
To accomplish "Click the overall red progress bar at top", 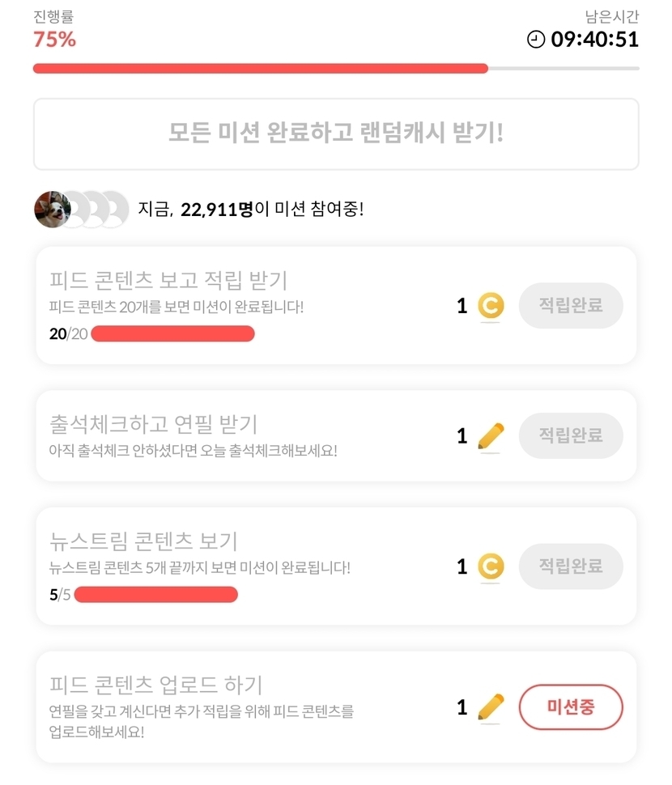I will 336,69.
